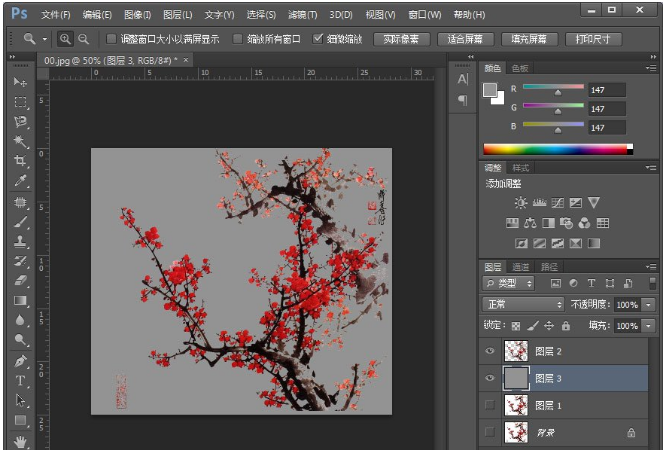Viewport: 667px width, 450px height.
Task: Click the 实际像素 button
Action: click(x=402, y=39)
